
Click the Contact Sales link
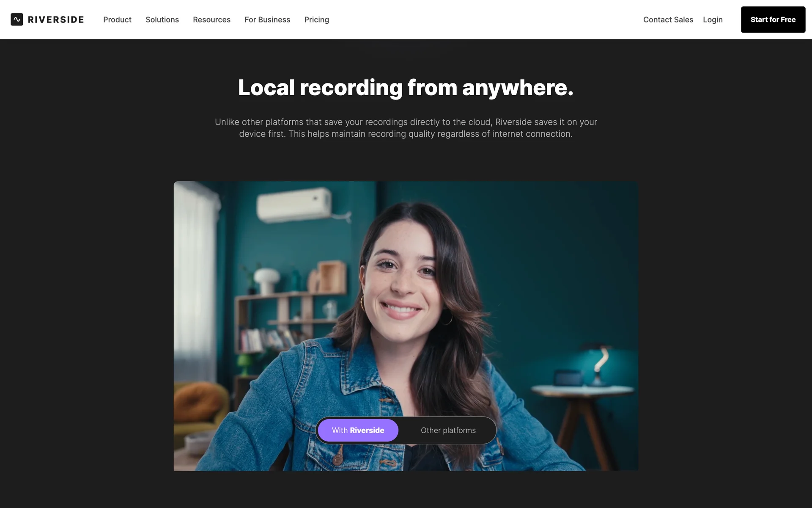tap(668, 19)
